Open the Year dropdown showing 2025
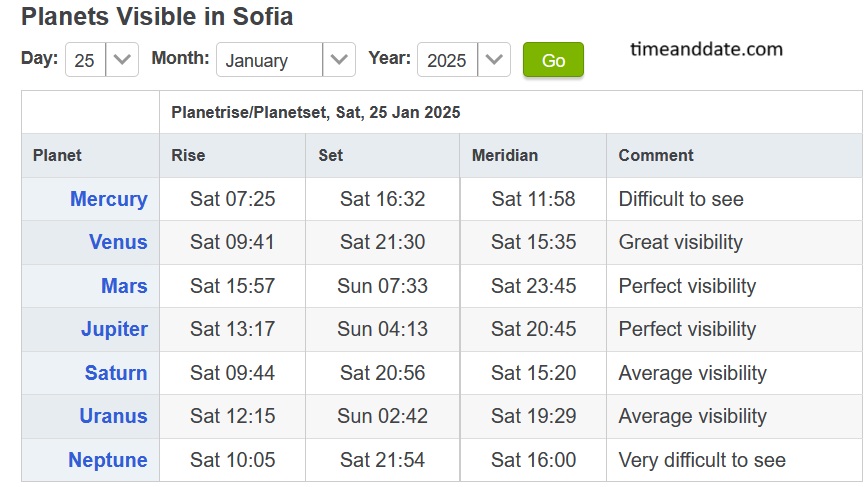This screenshot has width=867, height=487. click(x=463, y=60)
